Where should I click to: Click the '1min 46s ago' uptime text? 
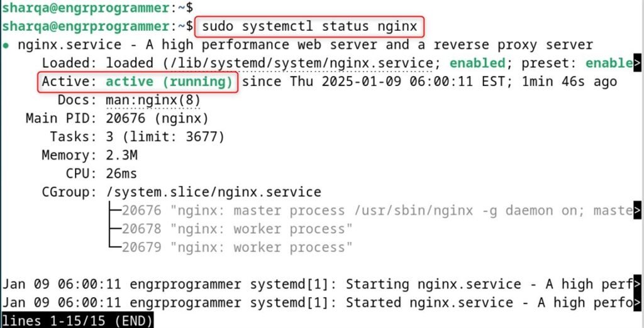click(569, 82)
